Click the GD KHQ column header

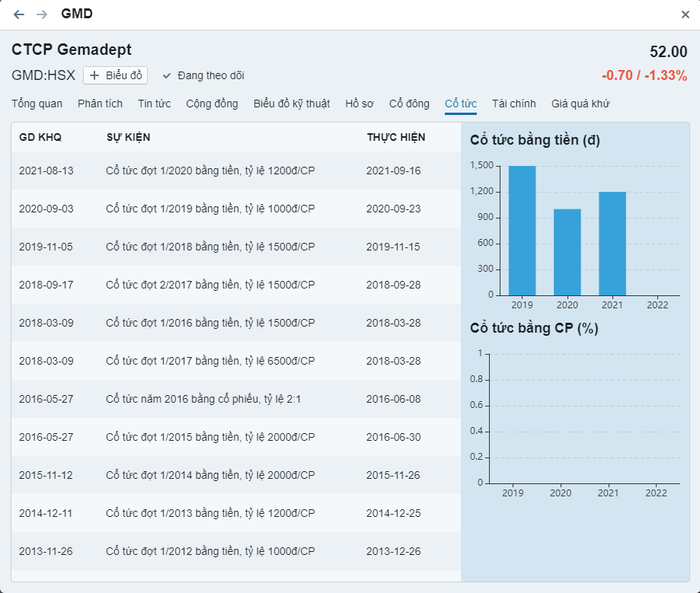tap(40, 137)
